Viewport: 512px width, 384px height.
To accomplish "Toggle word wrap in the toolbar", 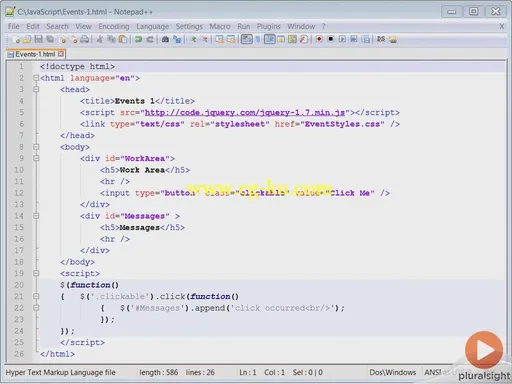I will tap(247, 39).
